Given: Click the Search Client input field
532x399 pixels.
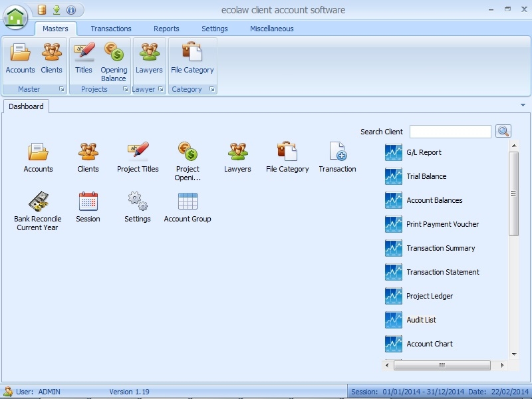Looking at the screenshot, I should pyautogui.click(x=450, y=132).
